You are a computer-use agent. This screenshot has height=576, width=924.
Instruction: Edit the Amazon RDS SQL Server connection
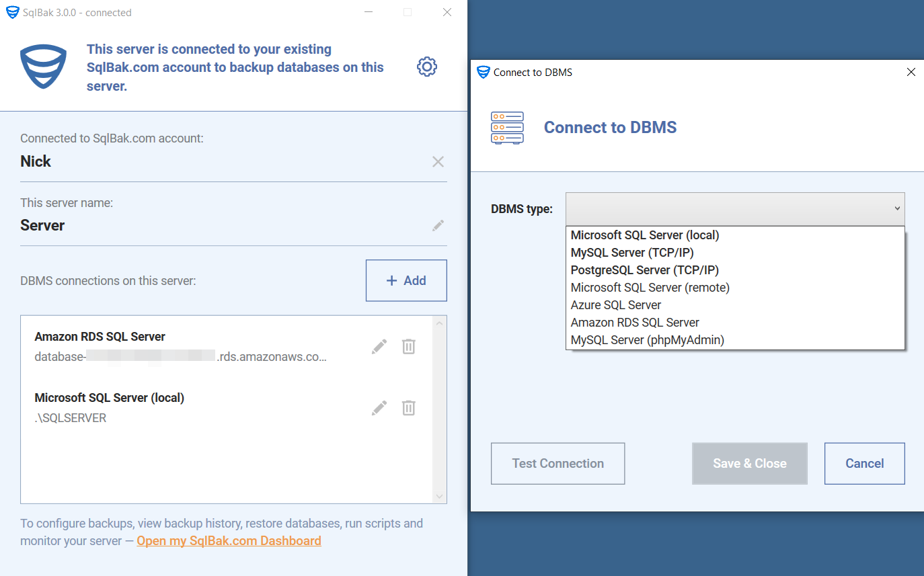point(379,345)
